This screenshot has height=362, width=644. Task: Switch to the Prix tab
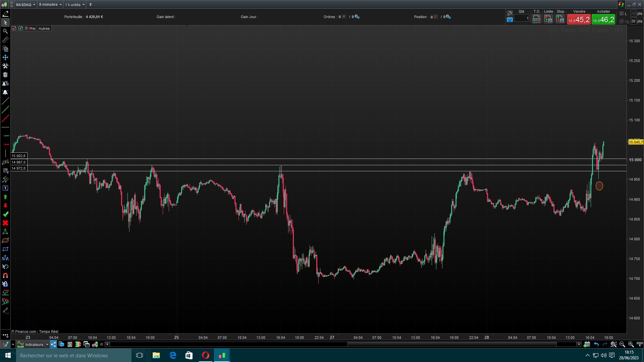(32, 28)
